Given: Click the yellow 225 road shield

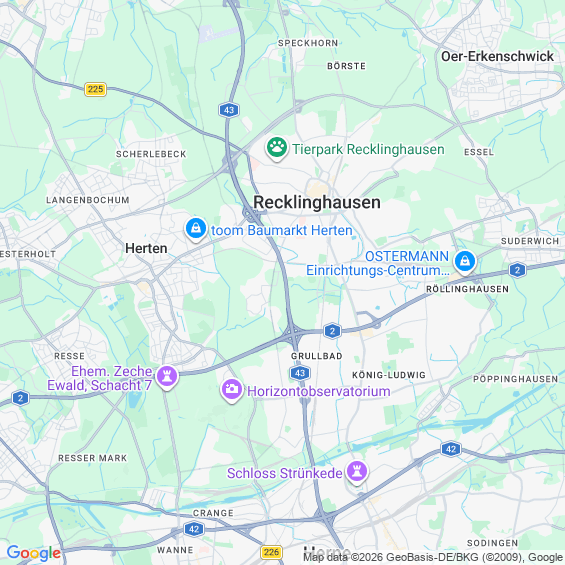Looking at the screenshot, I should [x=95, y=89].
